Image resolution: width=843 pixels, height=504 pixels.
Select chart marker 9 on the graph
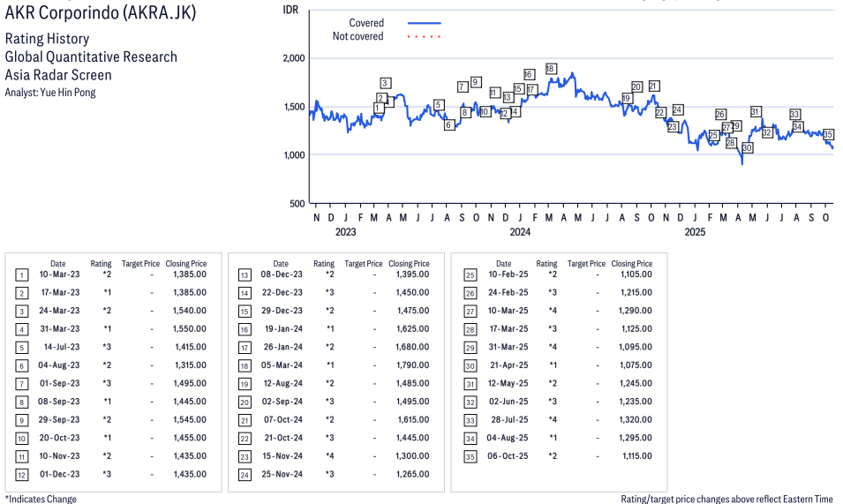(x=476, y=82)
